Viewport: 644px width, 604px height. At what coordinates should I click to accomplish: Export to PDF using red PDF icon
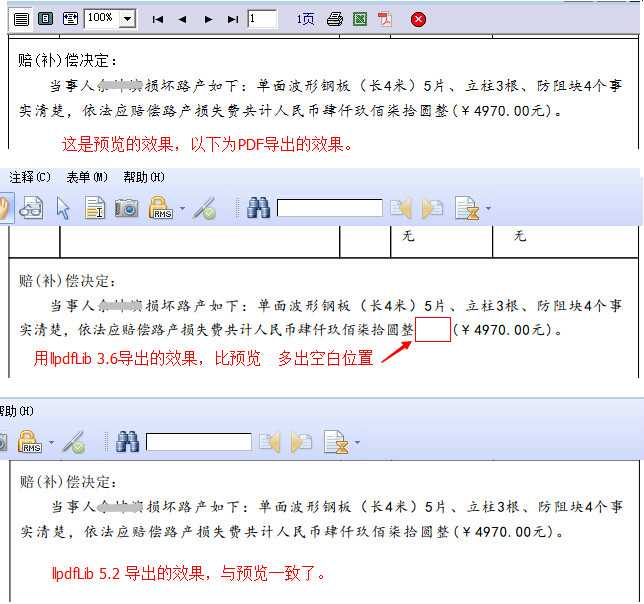(x=384, y=19)
